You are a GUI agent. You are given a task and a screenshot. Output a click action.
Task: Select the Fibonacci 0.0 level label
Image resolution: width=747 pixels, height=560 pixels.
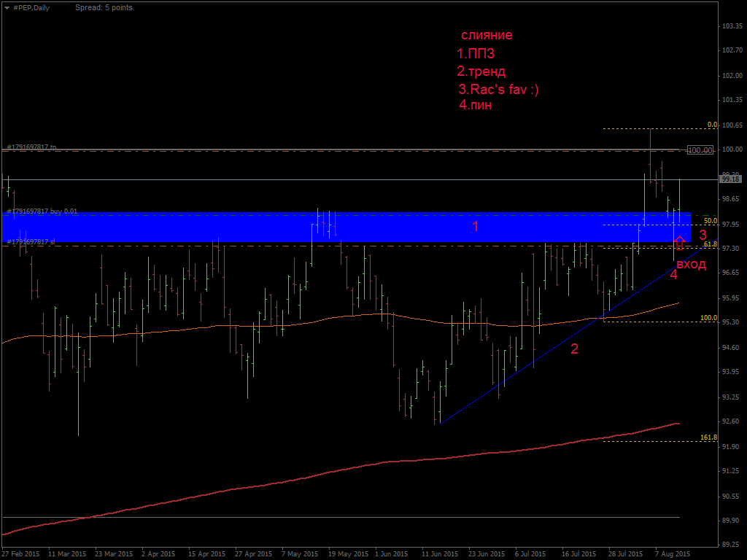coord(712,125)
